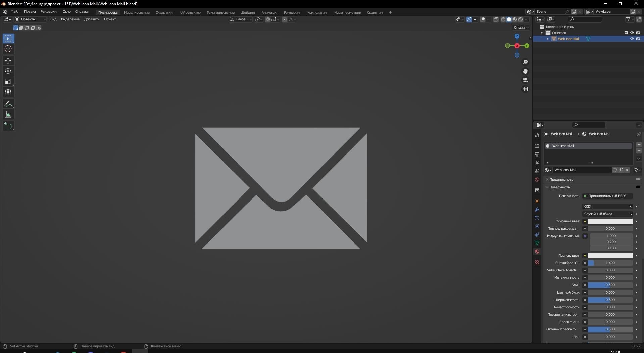Open the outliner filter dropdown
The image size is (644, 353).
630,19
